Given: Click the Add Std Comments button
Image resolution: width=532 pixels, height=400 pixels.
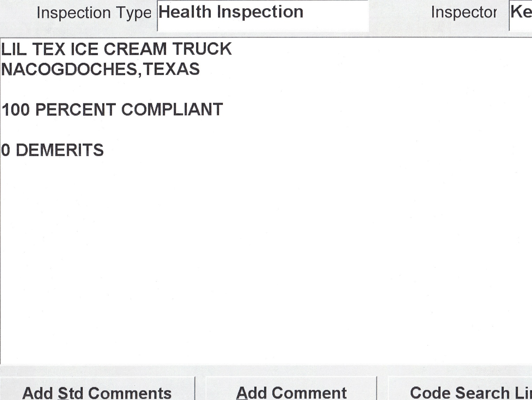Looking at the screenshot, I should 97,392.
